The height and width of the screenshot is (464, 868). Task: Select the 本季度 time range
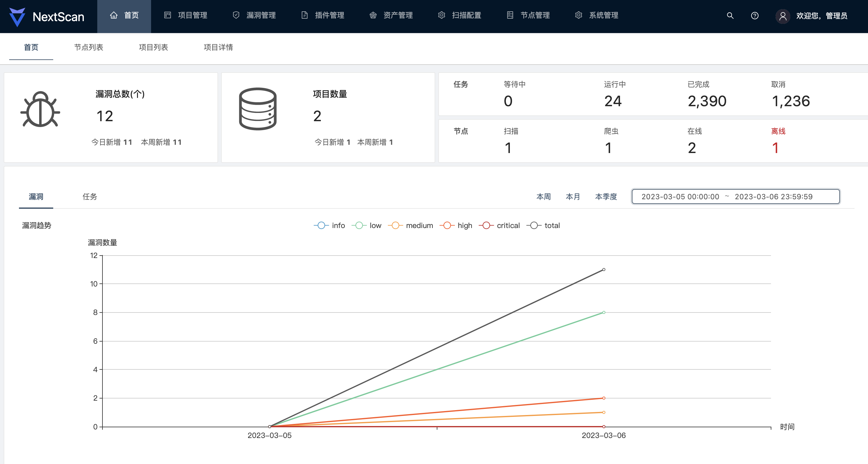(606, 196)
